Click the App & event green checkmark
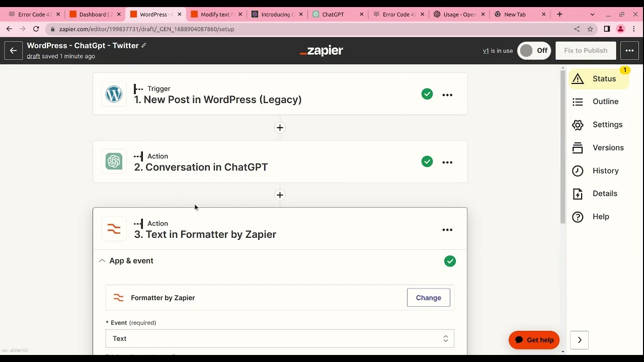Image resolution: width=644 pixels, height=362 pixels. pos(450,261)
